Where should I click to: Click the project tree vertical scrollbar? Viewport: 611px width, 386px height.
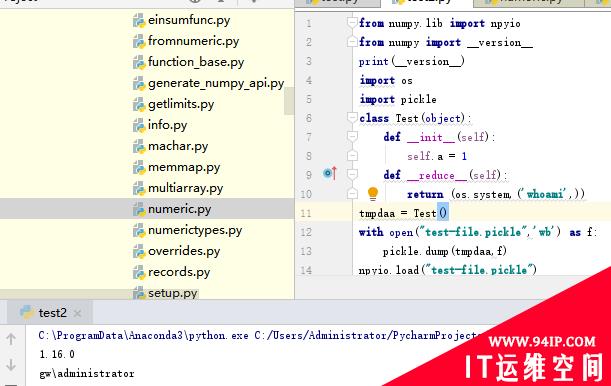[289, 101]
